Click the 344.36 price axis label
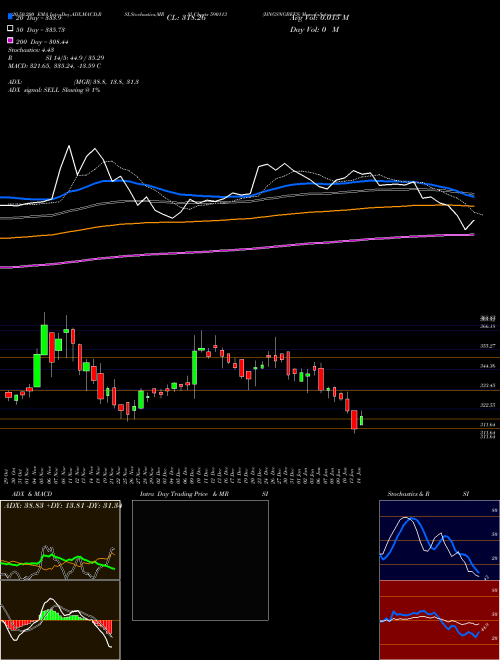The height and width of the screenshot is (660, 500). point(487,366)
